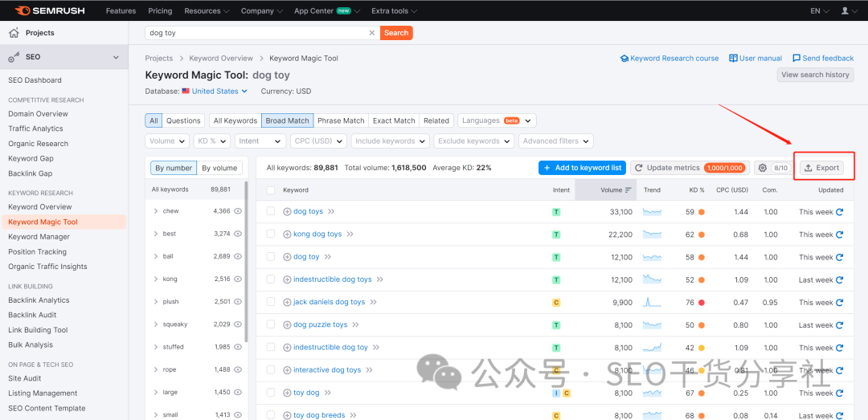
Task: Click plus icon next to toy dog breeds
Action: point(287,415)
